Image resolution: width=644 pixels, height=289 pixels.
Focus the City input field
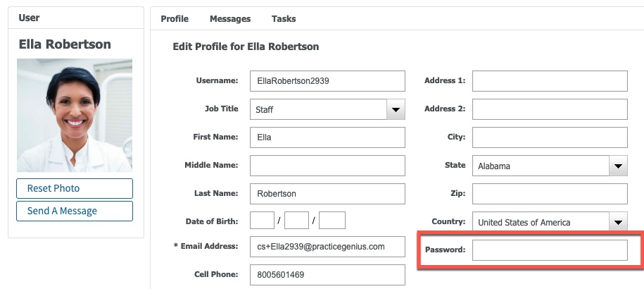[x=549, y=137]
